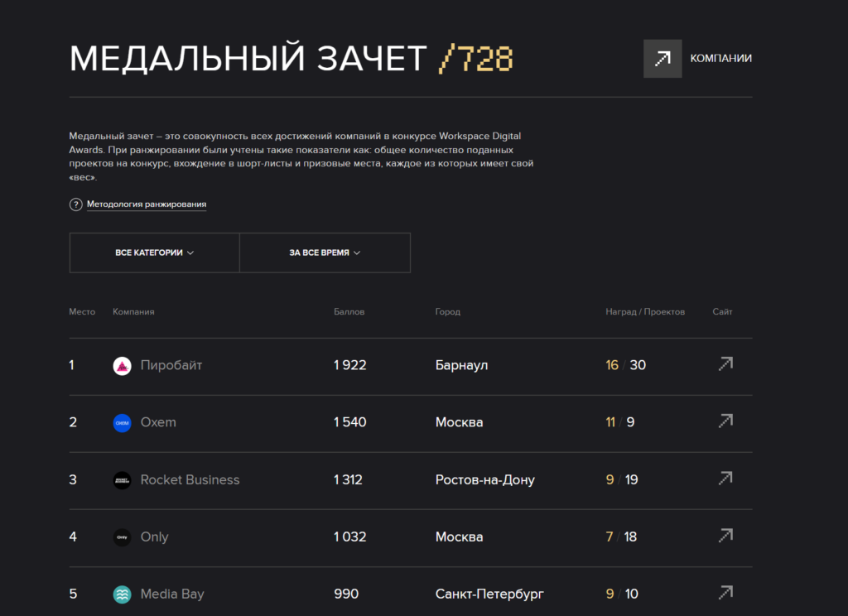Click the city Ростов-на-Дону

click(x=485, y=480)
